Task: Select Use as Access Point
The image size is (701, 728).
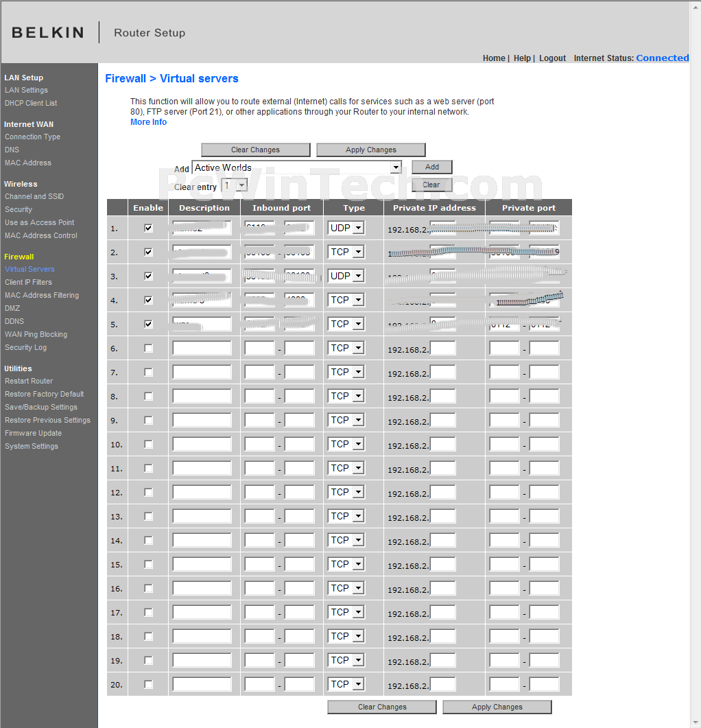Action: tap(40, 222)
